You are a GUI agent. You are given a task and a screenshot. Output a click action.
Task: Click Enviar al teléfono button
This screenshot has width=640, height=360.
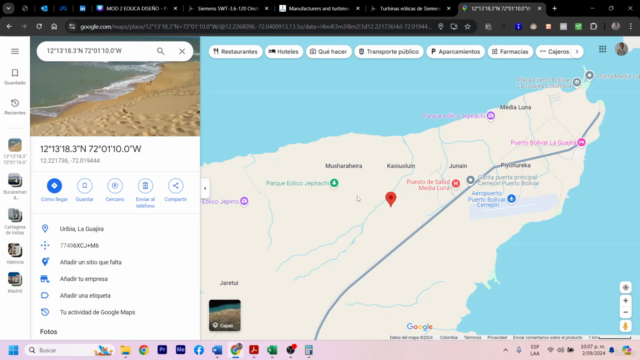click(x=145, y=193)
